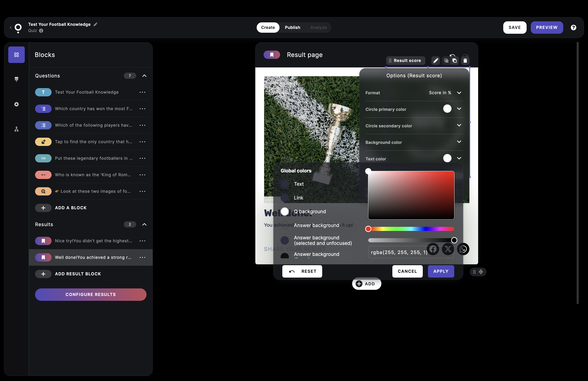Select the Text global color

(x=285, y=184)
